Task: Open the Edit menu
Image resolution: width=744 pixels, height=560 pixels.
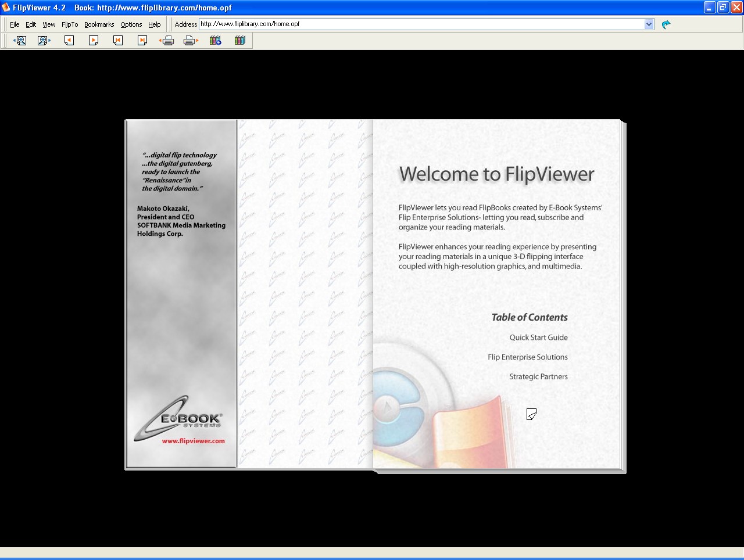Action: (31, 24)
